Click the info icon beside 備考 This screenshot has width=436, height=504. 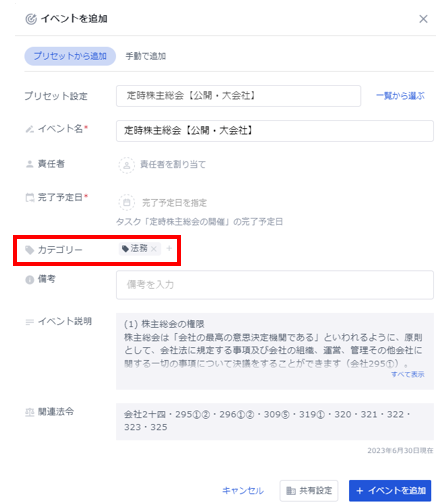click(x=30, y=280)
